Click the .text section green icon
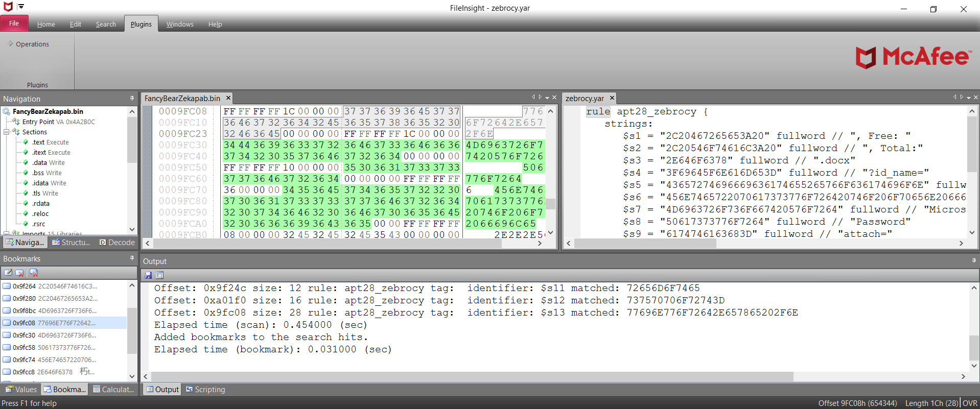 [x=26, y=142]
